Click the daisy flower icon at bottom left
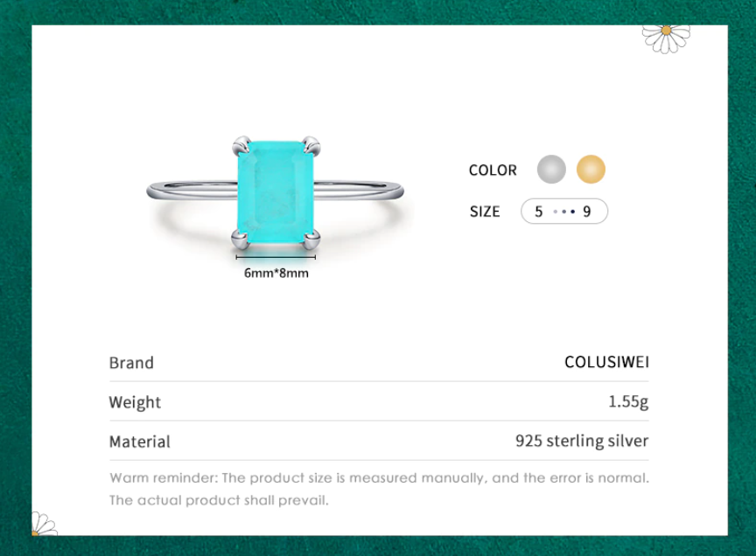Viewport: 756px width, 556px height. click(44, 525)
